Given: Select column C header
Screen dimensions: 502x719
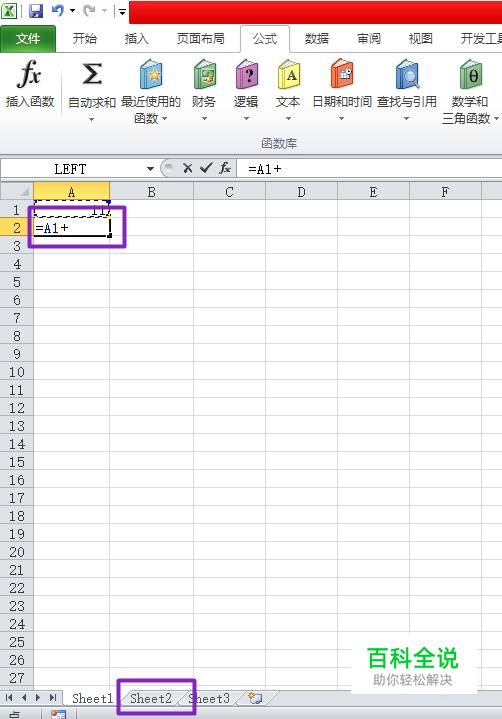Looking at the screenshot, I should pos(229,192).
